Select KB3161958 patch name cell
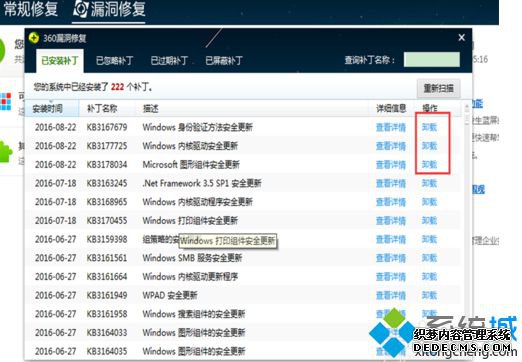522x362 pixels. 107,314
